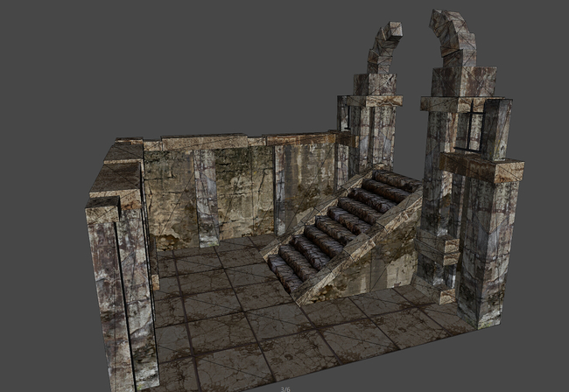Image resolution: width=569 pixels, height=392 pixels.
Task: Click the 3/6 image counter text
Action: [285, 389]
